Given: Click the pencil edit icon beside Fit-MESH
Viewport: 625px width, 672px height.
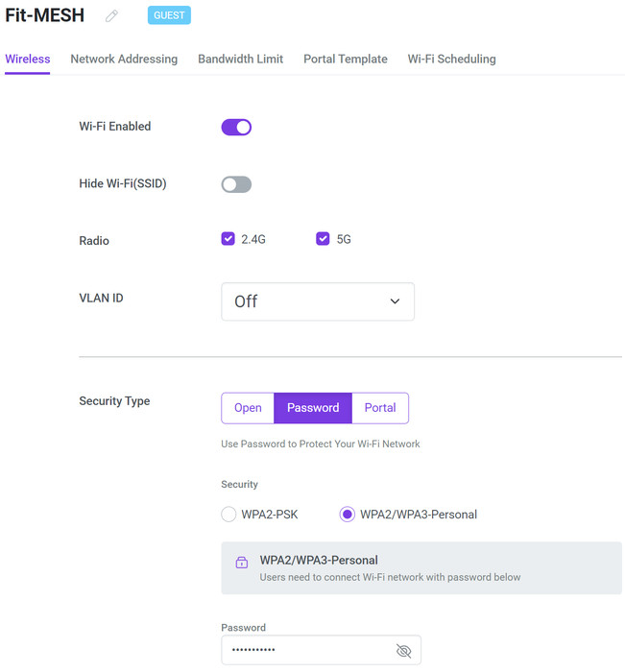Looking at the screenshot, I should coord(112,16).
